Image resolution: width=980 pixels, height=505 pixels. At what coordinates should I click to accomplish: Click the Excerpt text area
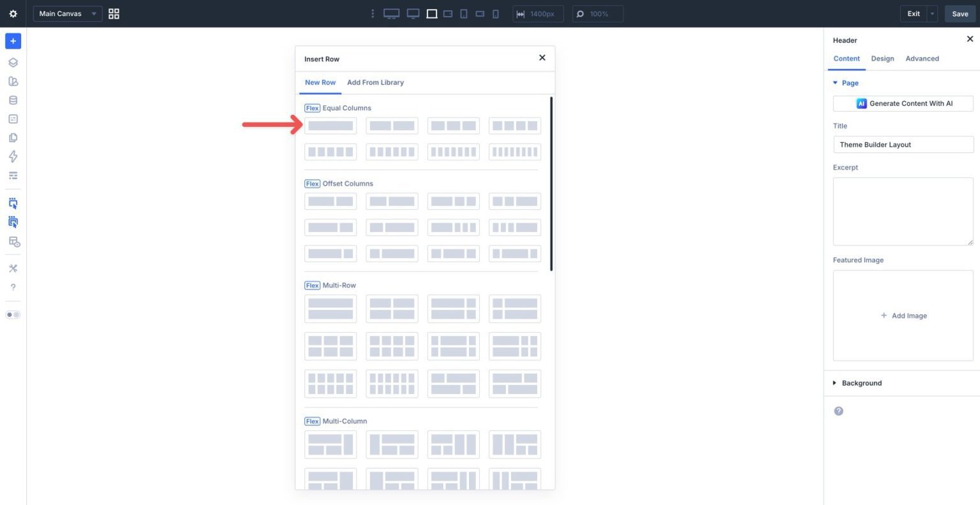coord(903,211)
